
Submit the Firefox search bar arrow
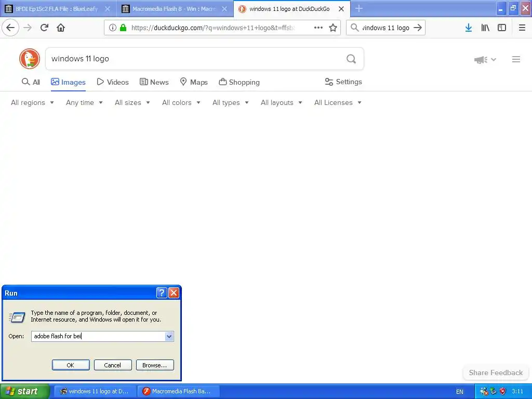pyautogui.click(x=418, y=28)
